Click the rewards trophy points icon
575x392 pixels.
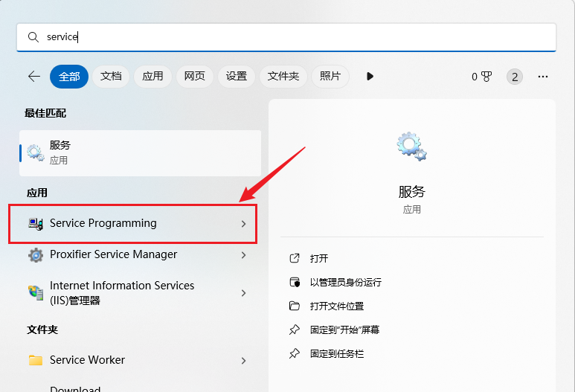point(486,77)
